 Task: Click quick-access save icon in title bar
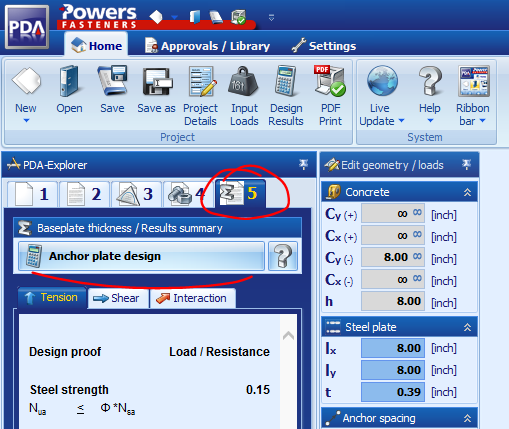[216, 17]
